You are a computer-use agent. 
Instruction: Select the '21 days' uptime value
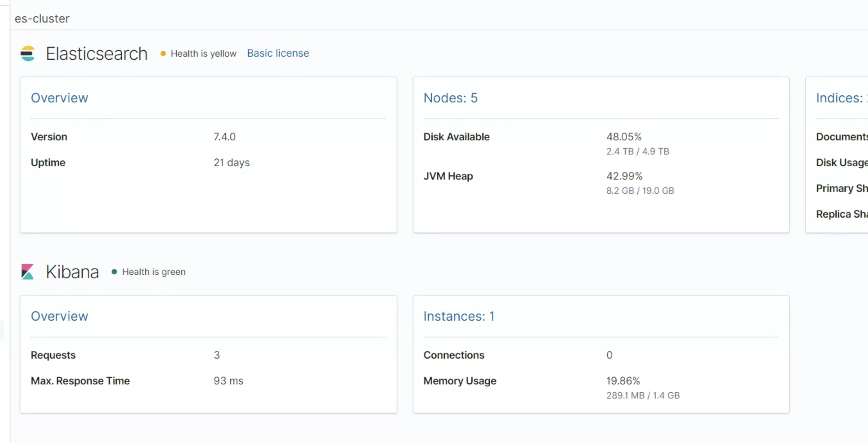[232, 162]
